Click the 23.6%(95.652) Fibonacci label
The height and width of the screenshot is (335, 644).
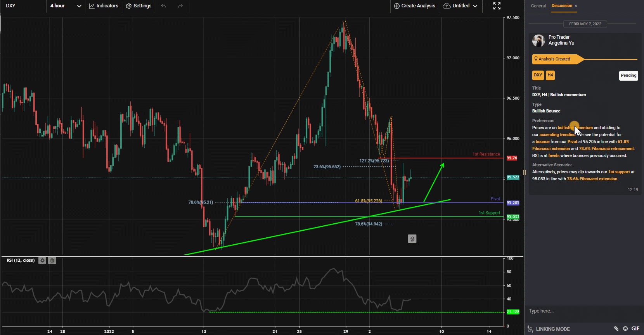pos(327,167)
